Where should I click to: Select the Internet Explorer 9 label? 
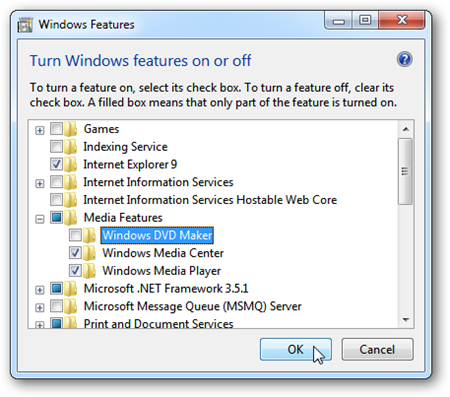tap(130, 165)
